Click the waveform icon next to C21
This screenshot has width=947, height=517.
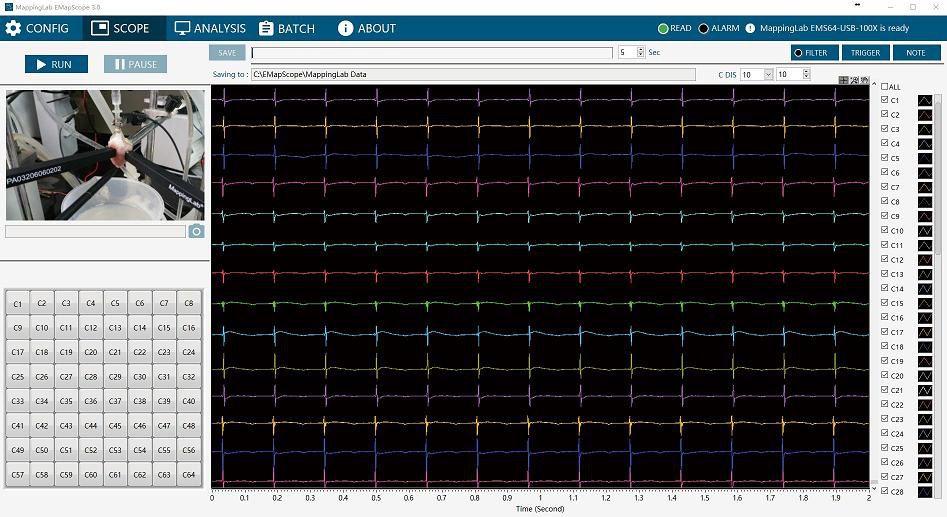[925, 390]
